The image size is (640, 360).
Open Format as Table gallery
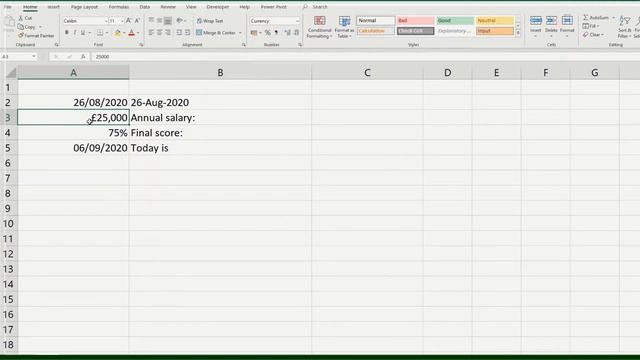coord(344,27)
